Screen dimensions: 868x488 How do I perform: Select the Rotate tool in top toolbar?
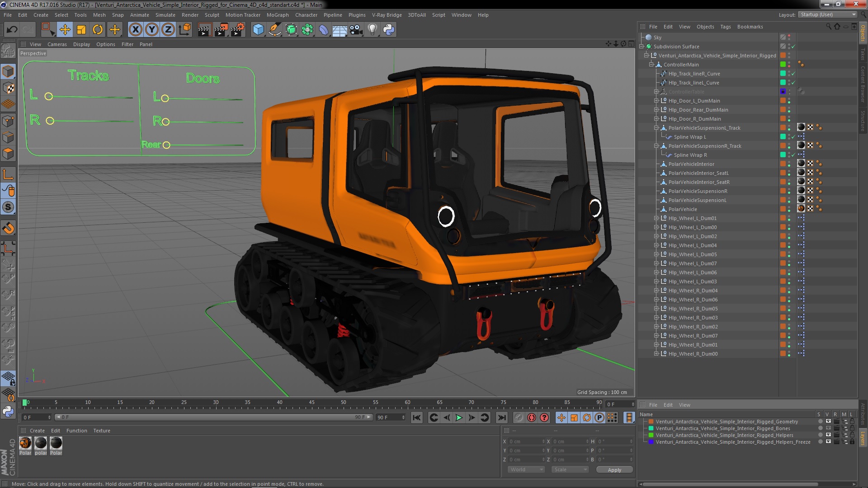pyautogui.click(x=98, y=30)
